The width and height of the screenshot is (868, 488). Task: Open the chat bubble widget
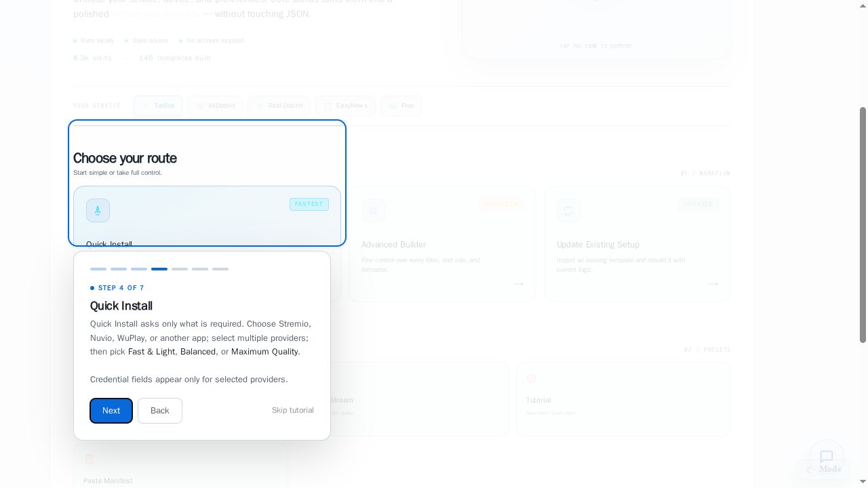tap(827, 457)
